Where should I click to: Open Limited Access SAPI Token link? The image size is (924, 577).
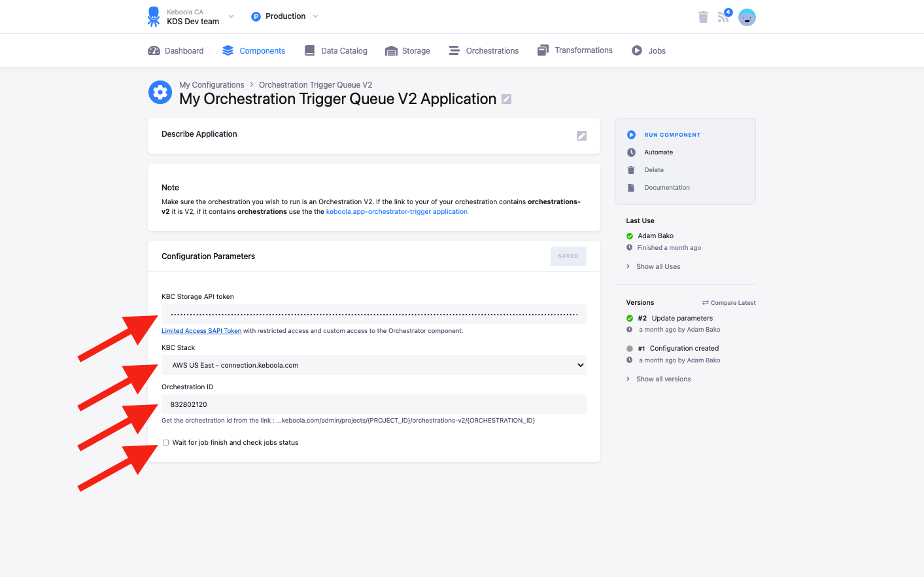(201, 331)
